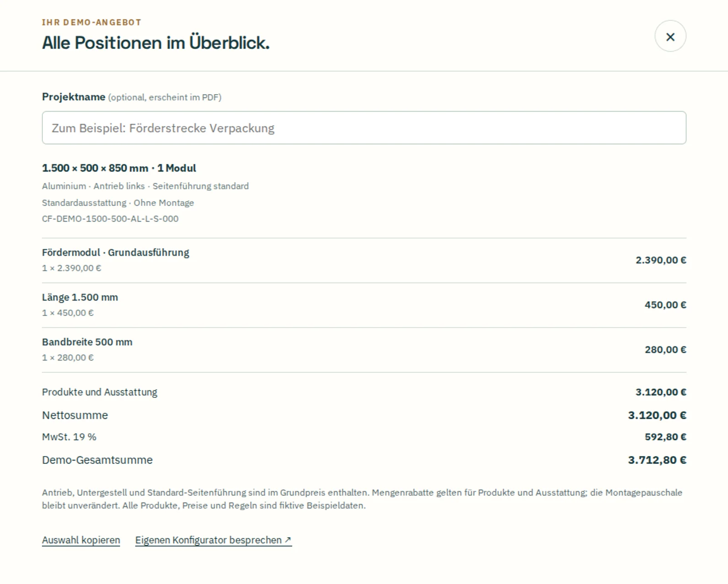The width and height of the screenshot is (728, 584).
Task: Click the Länge 1.500 mm position title
Action: point(80,297)
